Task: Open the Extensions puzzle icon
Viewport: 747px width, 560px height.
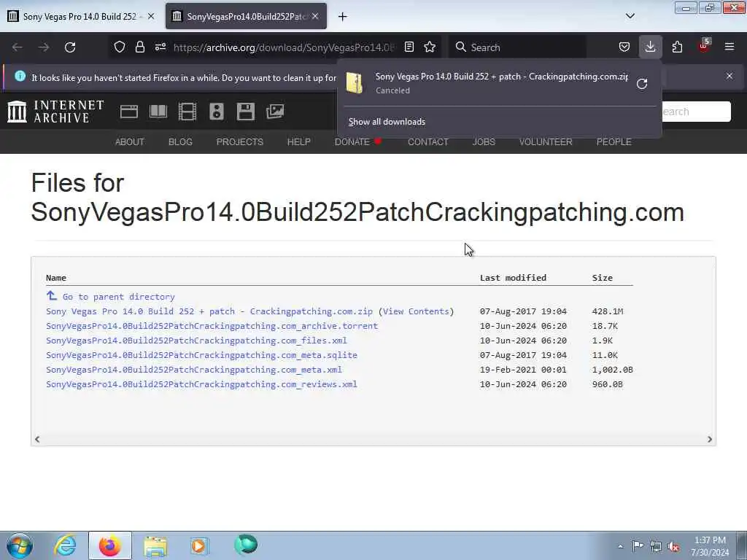Action: (677, 47)
